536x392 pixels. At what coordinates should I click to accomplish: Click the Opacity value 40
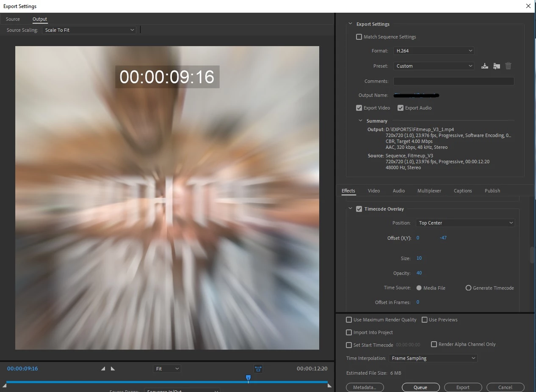coord(419,273)
